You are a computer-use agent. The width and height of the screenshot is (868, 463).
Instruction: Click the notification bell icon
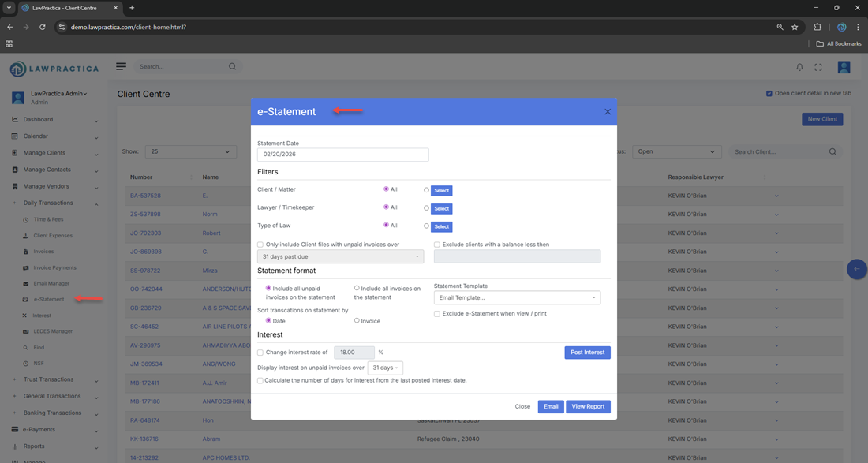point(799,67)
